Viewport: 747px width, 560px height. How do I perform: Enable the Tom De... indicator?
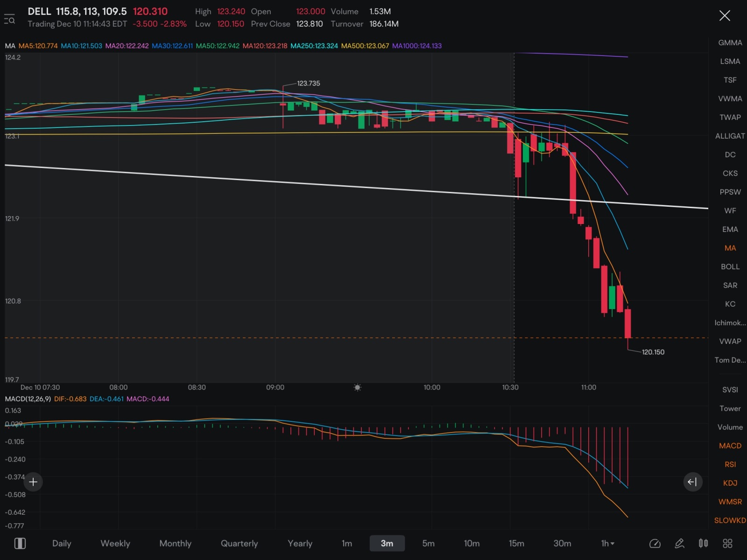tap(730, 360)
